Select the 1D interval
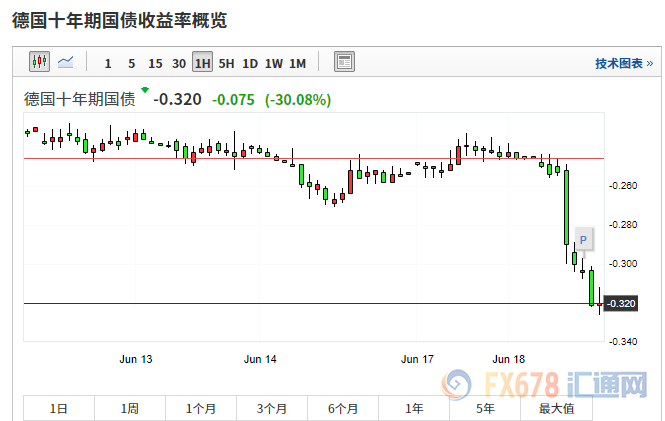Viewport: 665px width, 421px height. [x=250, y=64]
